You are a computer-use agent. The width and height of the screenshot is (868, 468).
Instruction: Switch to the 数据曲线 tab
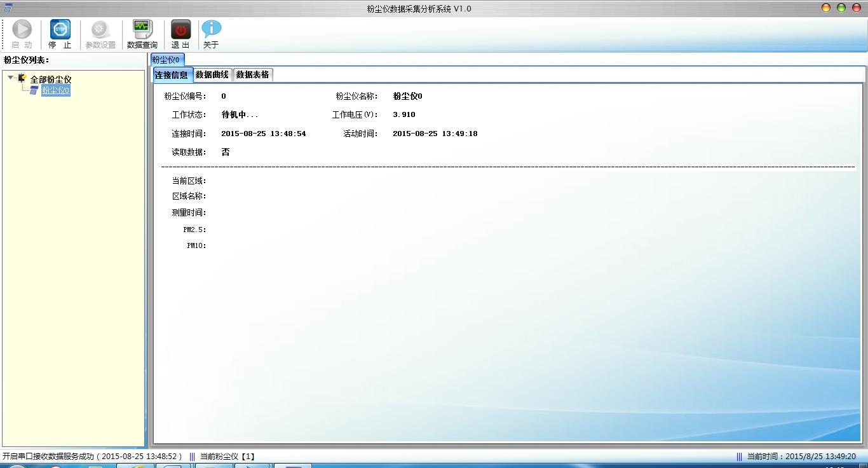click(212, 75)
